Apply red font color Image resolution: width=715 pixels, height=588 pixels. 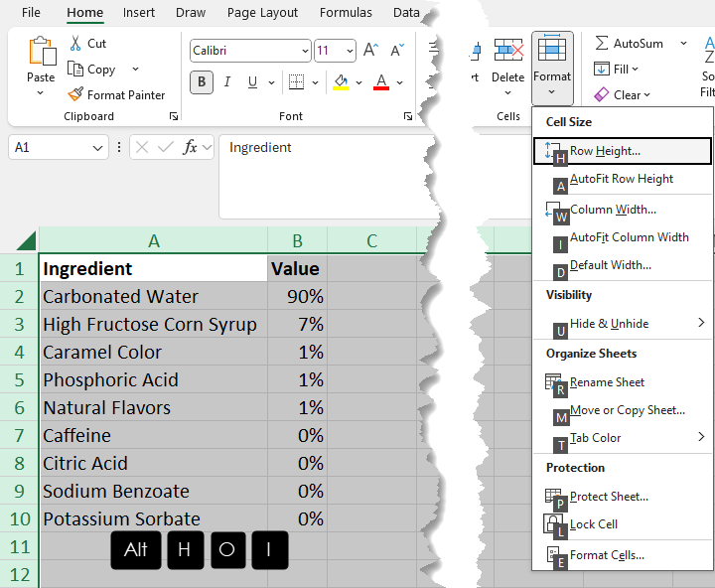[x=381, y=82]
